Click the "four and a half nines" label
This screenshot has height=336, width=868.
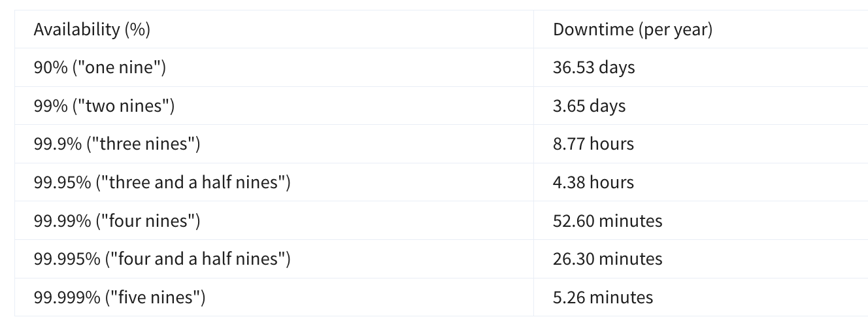pyautogui.click(x=198, y=259)
